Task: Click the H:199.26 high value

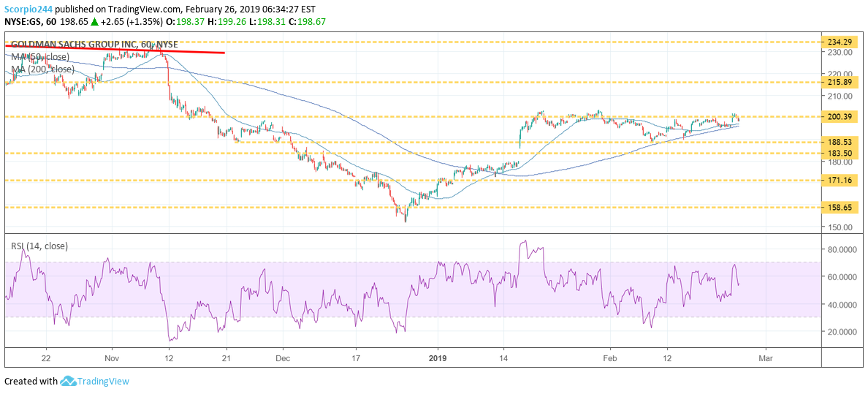Action: click(x=227, y=21)
